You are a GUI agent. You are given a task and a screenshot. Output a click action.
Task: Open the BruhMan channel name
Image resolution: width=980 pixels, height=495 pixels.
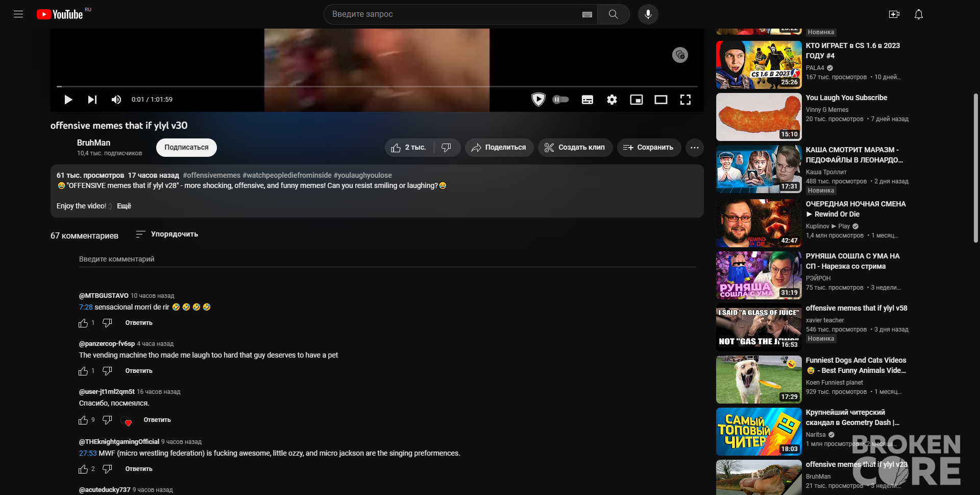93,143
